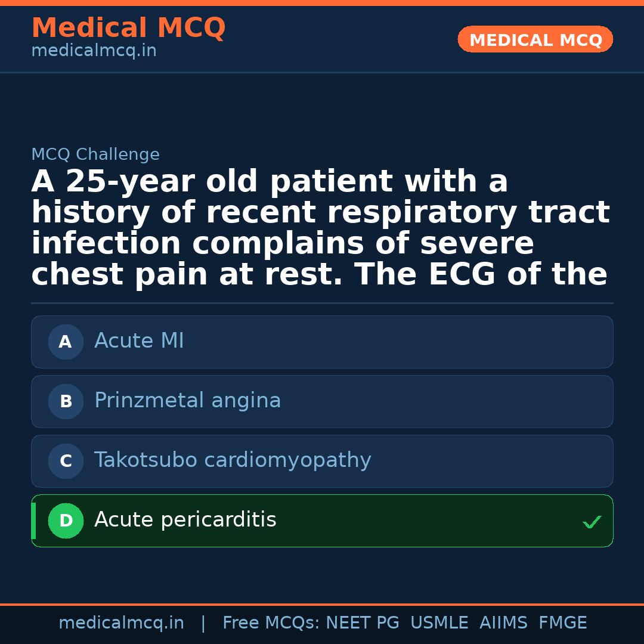The width and height of the screenshot is (644, 644).
Task: Open the NEET PG section
Action: coord(362,622)
